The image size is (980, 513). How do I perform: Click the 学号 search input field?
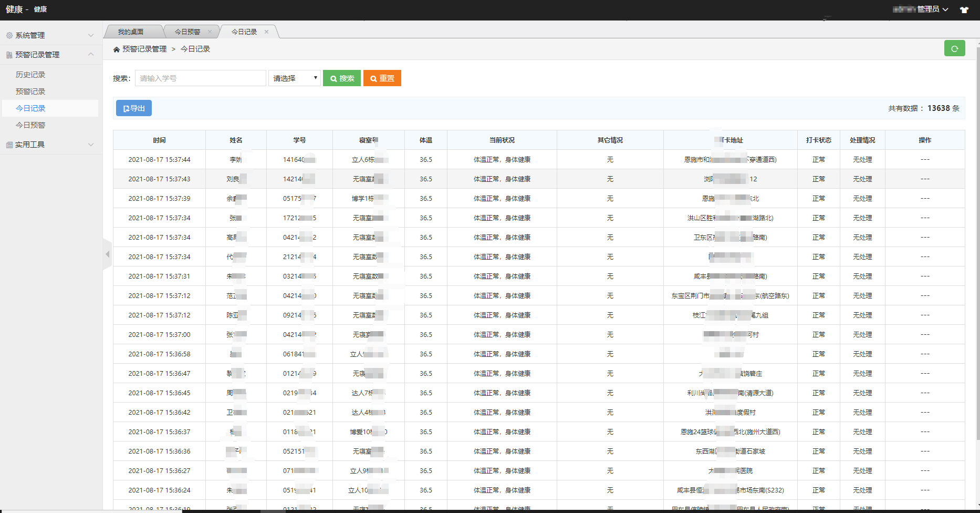tap(201, 78)
